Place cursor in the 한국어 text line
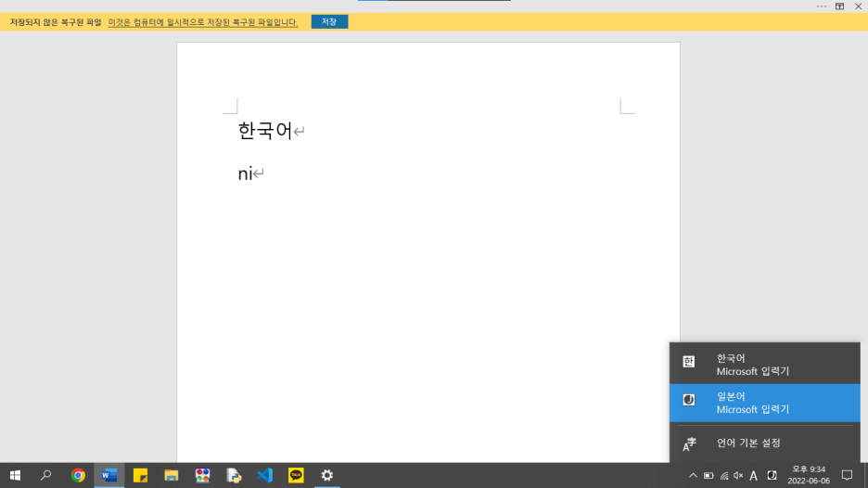The height and width of the screenshot is (488, 868). [x=265, y=131]
